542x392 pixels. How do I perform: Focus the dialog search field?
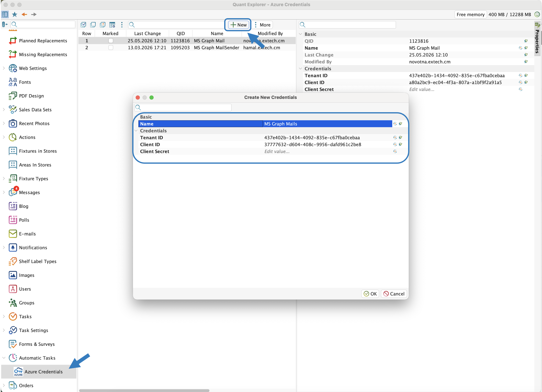(x=183, y=108)
